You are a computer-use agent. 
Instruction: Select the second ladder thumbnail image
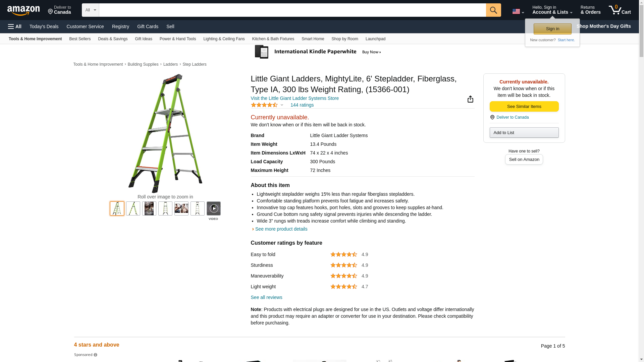(x=133, y=208)
